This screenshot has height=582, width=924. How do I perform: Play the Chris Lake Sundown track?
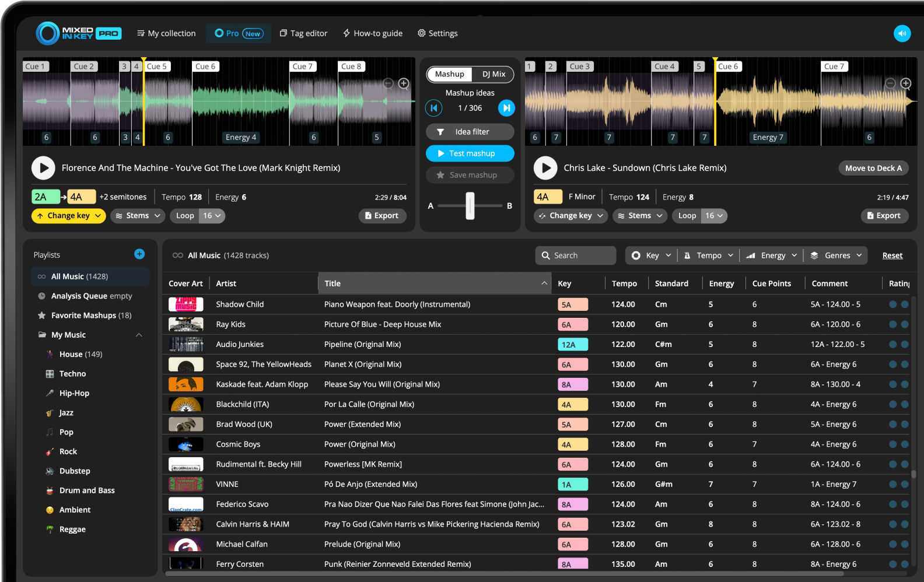coord(545,168)
